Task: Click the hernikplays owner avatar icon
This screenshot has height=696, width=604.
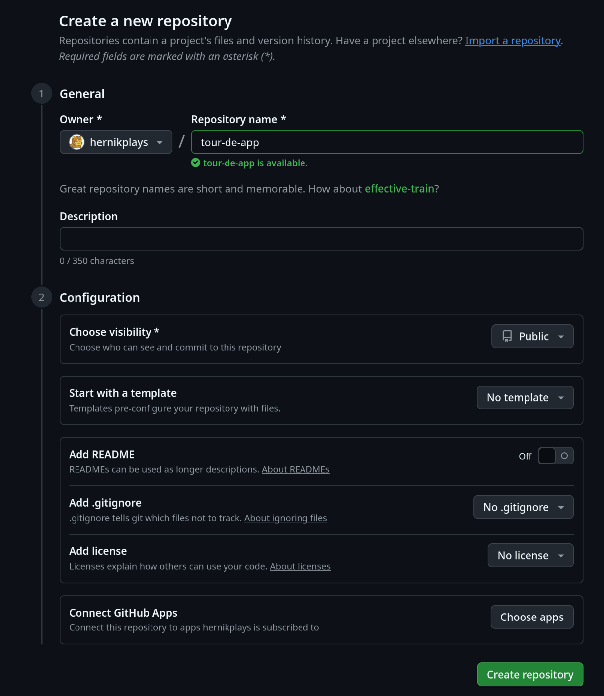Action: click(77, 142)
